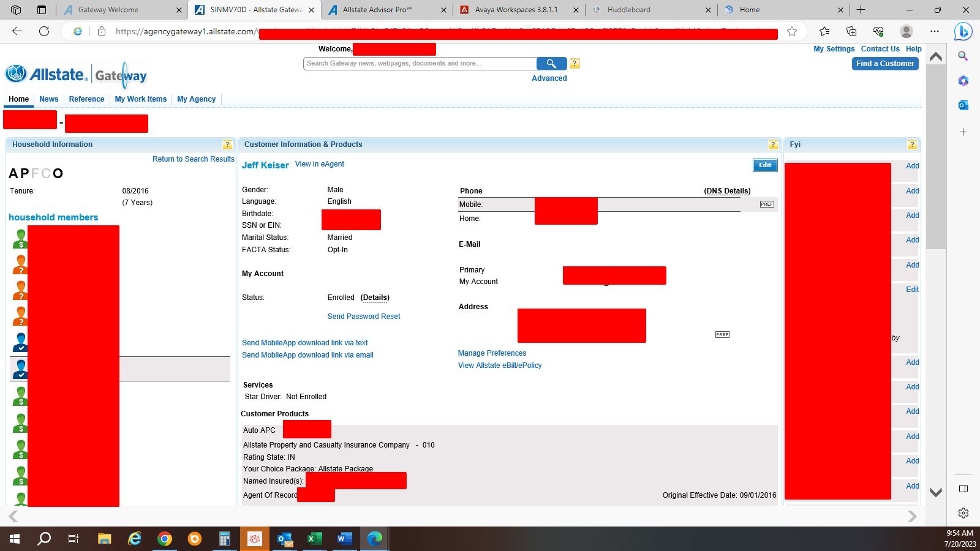Click the page scroll-down arrow
Viewport: 980px width, 551px height.
935,492
